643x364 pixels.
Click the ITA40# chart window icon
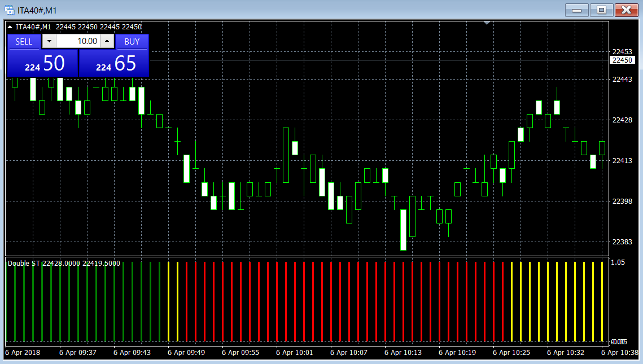tap(10, 10)
